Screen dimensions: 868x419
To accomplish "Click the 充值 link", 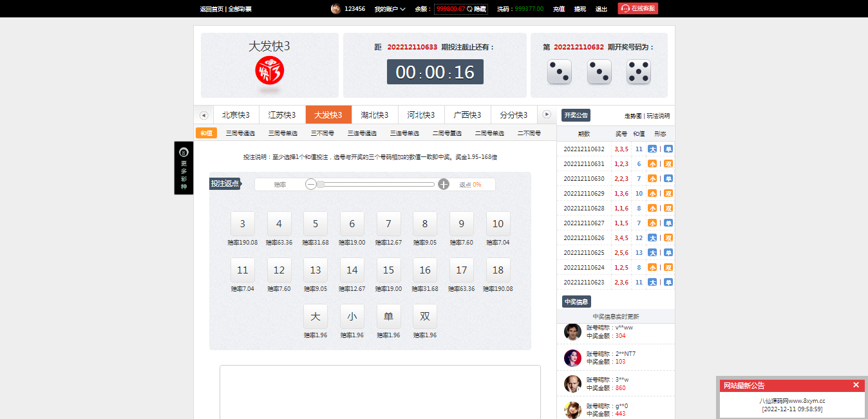I will [558, 9].
